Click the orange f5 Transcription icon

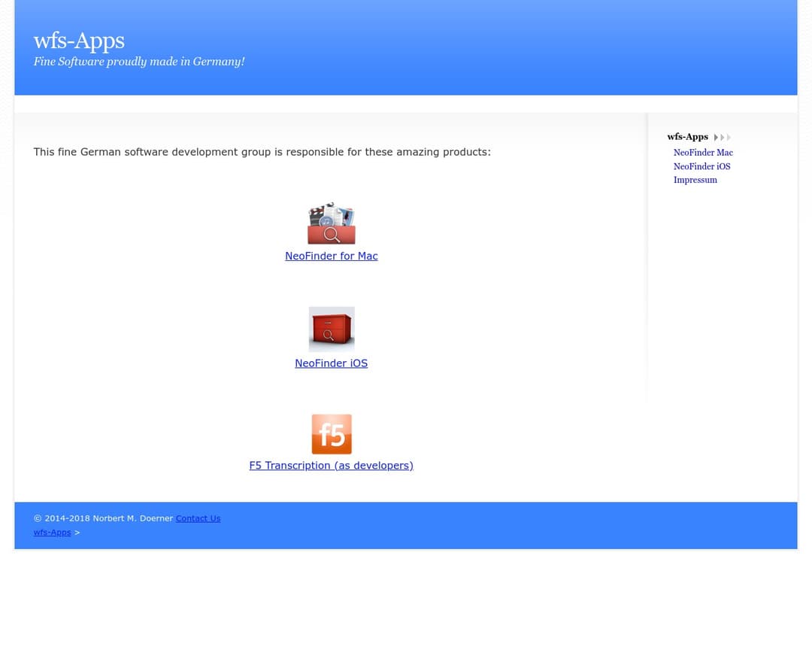(332, 434)
